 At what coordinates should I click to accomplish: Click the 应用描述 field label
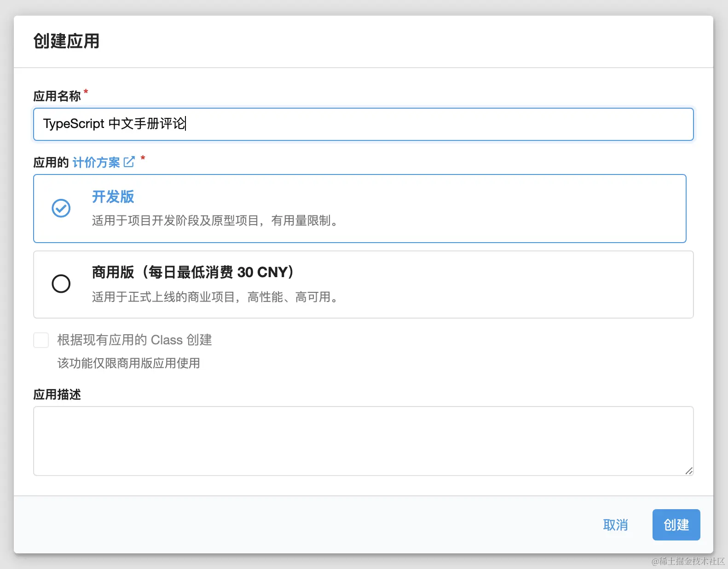pos(57,395)
